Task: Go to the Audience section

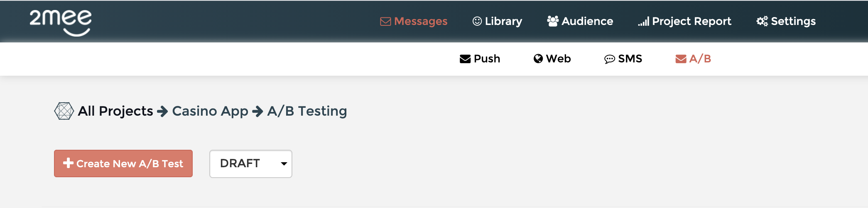Action: pos(587,21)
